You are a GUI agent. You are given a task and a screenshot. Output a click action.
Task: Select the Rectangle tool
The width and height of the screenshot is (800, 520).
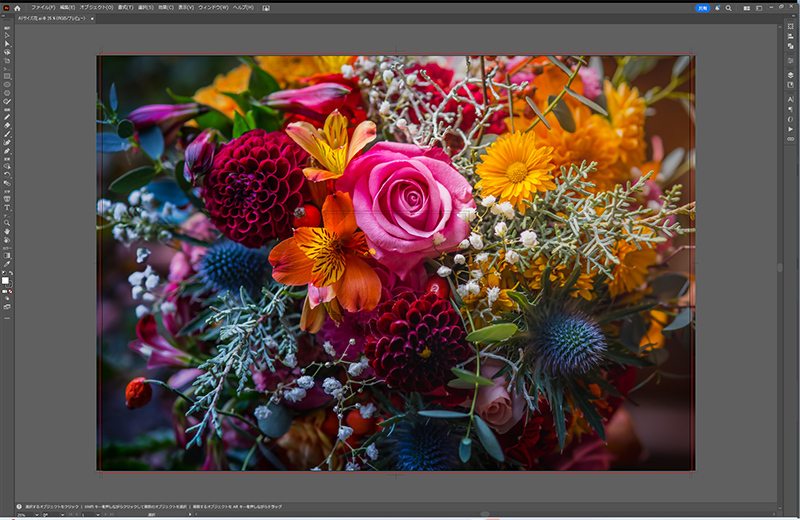pyautogui.click(x=7, y=76)
